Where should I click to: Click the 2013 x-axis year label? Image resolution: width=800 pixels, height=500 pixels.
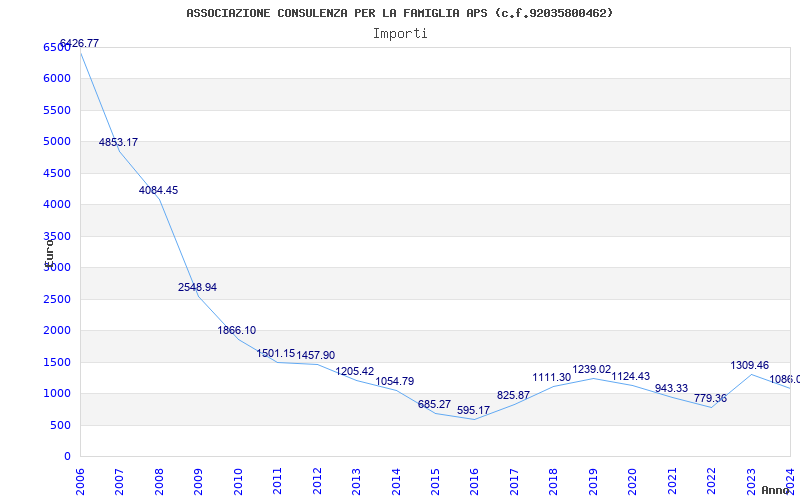356,481
